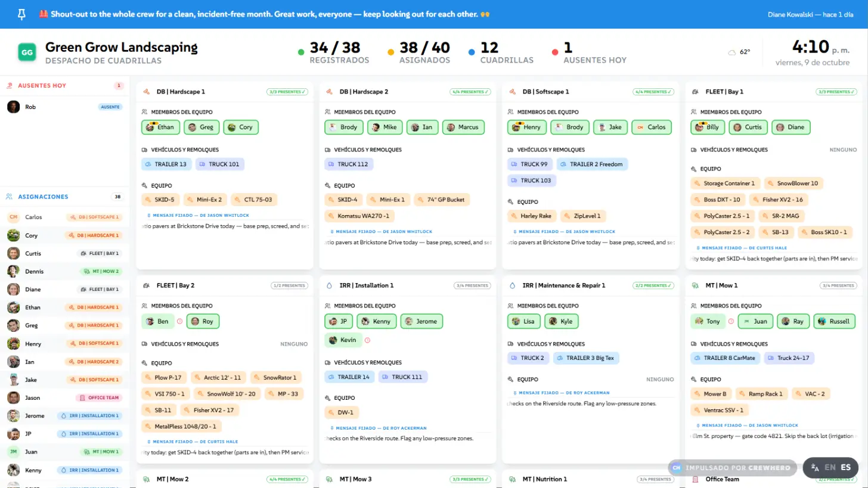868x488 pixels.
Task: Open Jason's Office Team assignment row
Action: point(64,397)
